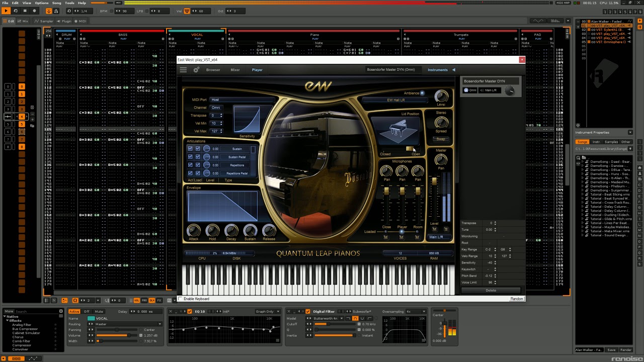This screenshot has height=362, width=644.
Task: Toggle the VOL column button
Action: coord(136,300)
